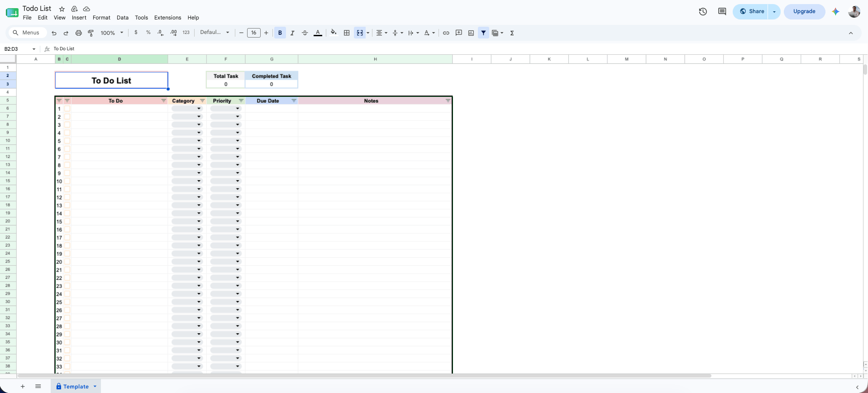Screen dimensions: 868x393
Task: Star the Todo List document
Action: point(62,9)
